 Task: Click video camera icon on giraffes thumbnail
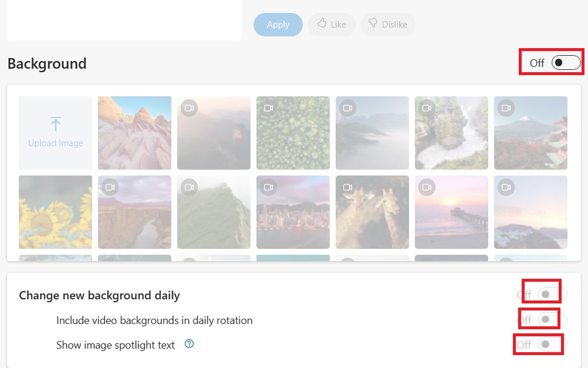pyautogui.click(x=347, y=187)
